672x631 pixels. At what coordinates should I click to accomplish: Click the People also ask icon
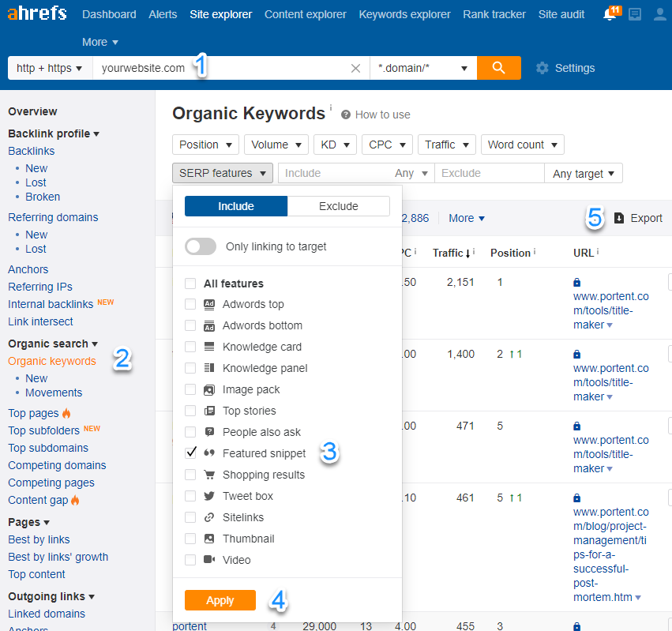point(209,432)
